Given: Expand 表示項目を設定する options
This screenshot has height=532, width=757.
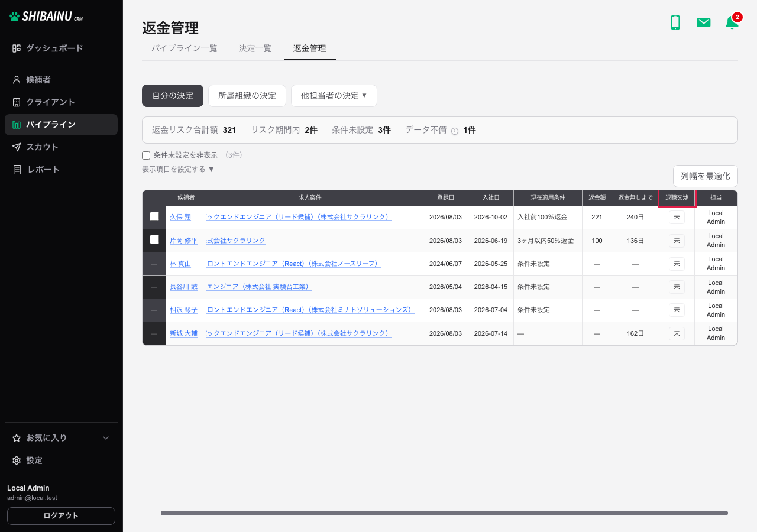Looking at the screenshot, I should [x=178, y=169].
